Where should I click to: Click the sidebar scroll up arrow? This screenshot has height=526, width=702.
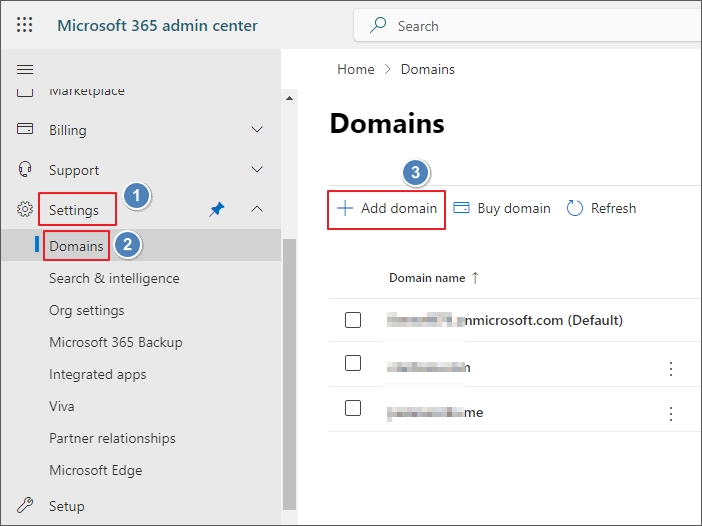[x=290, y=98]
